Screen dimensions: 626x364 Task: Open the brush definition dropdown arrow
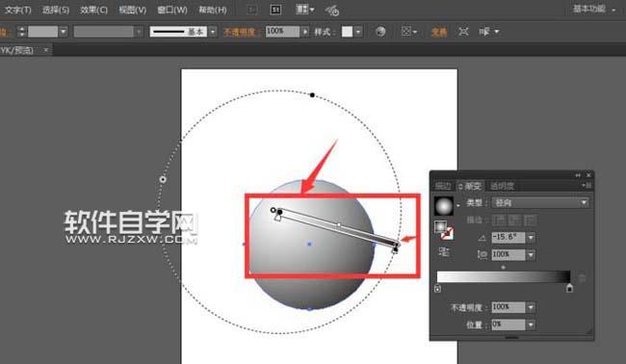click(x=213, y=32)
